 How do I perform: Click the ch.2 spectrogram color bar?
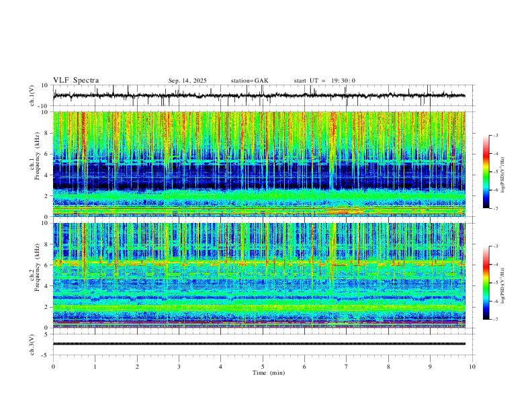[x=486, y=283]
